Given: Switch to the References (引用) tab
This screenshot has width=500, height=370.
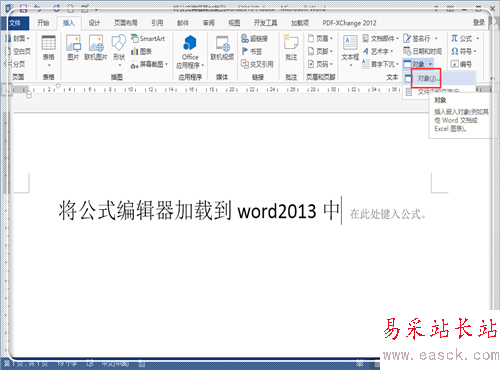Looking at the screenshot, I should coord(157,23).
